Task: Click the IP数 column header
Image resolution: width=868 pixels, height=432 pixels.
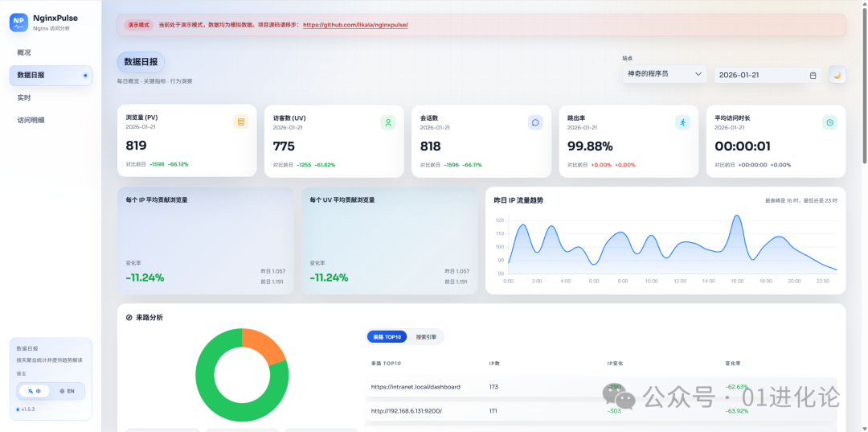Action: (495, 364)
